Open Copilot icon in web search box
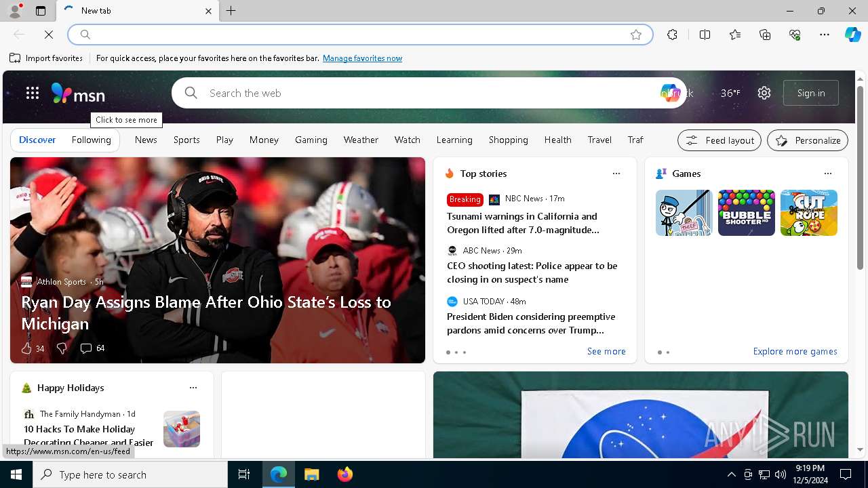 (670, 93)
